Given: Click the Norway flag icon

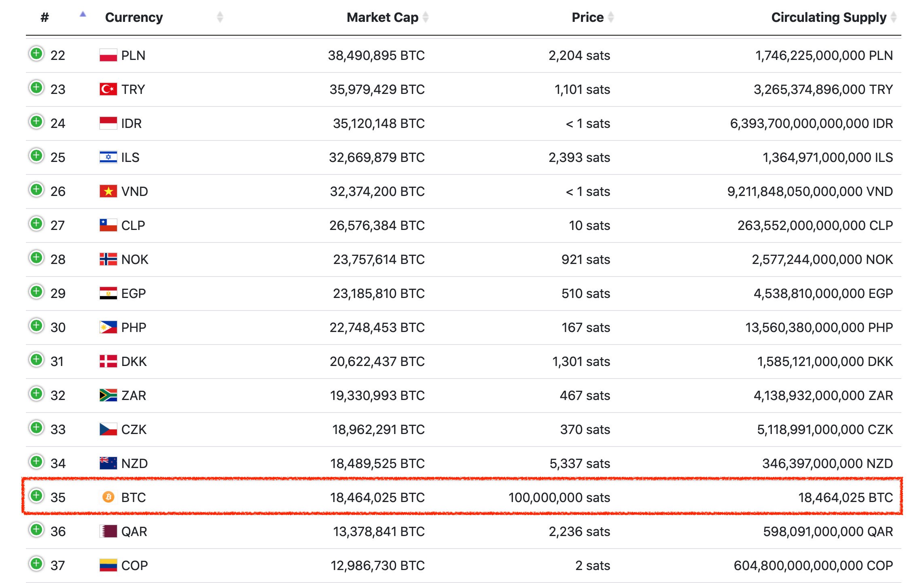Looking at the screenshot, I should point(108,259).
